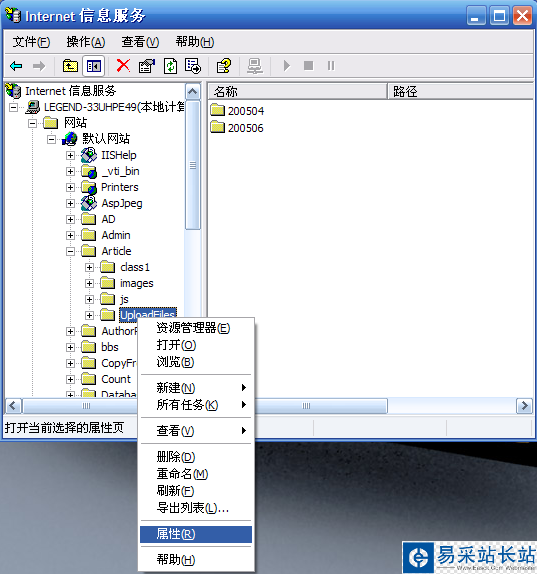Select the Printers tree node

109,187
